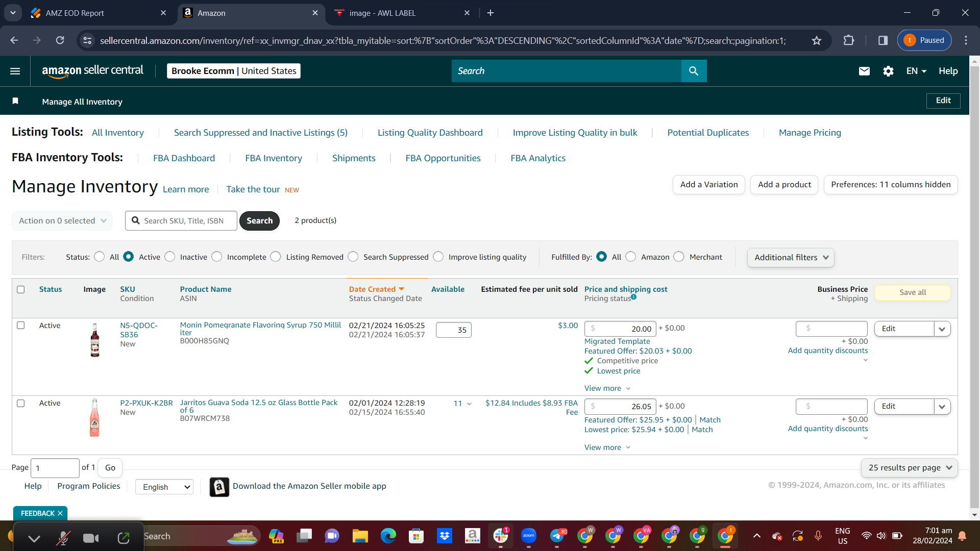The image size is (980, 551).
Task: Open the FBA Dashboard tool
Action: (184, 158)
